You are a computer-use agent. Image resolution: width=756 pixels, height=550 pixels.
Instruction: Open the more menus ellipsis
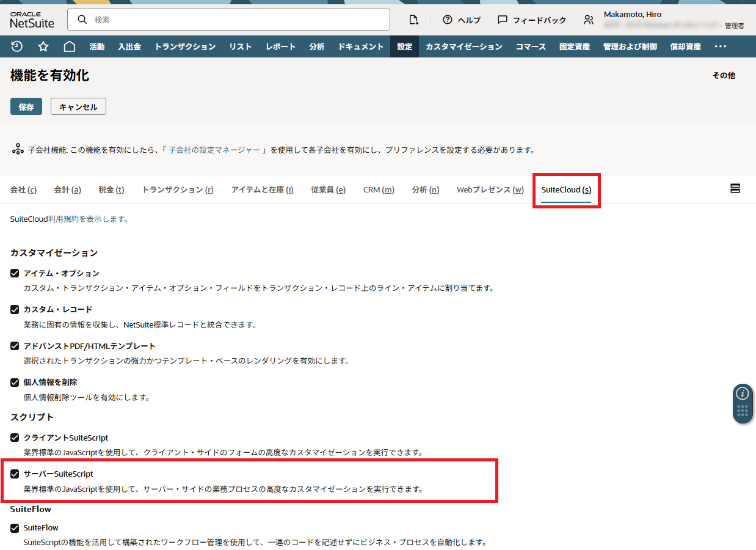pos(721,46)
